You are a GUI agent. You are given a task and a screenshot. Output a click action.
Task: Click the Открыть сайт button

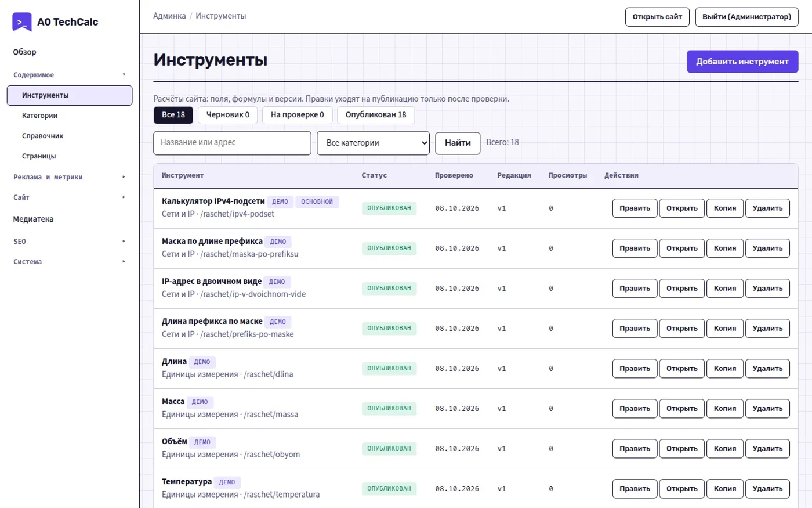(657, 17)
